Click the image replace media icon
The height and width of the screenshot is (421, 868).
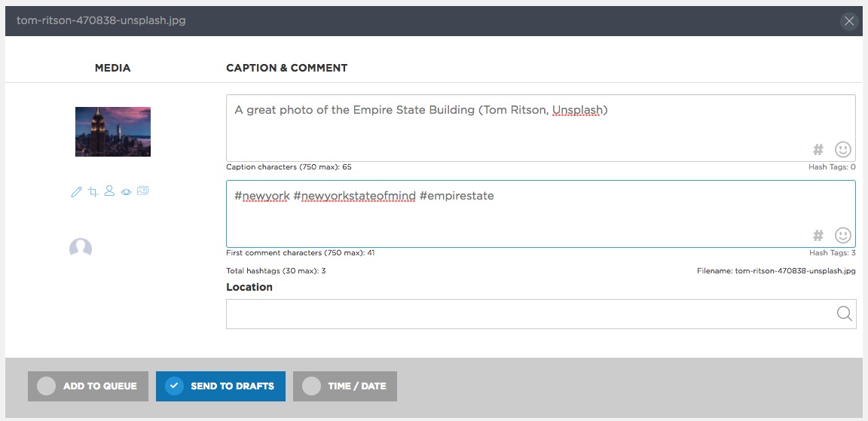click(143, 191)
